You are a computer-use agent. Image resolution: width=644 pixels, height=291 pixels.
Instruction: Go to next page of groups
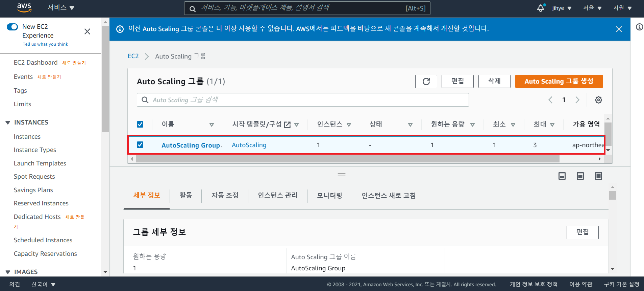pos(577,100)
